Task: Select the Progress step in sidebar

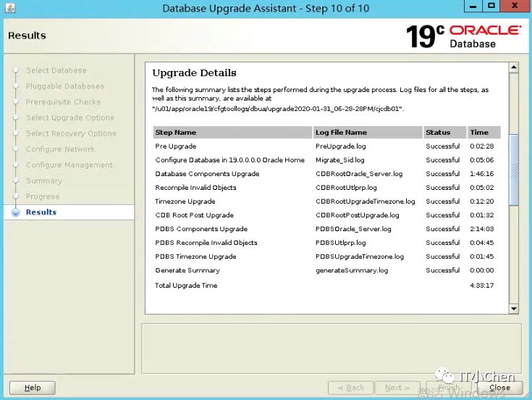Action: (43, 196)
